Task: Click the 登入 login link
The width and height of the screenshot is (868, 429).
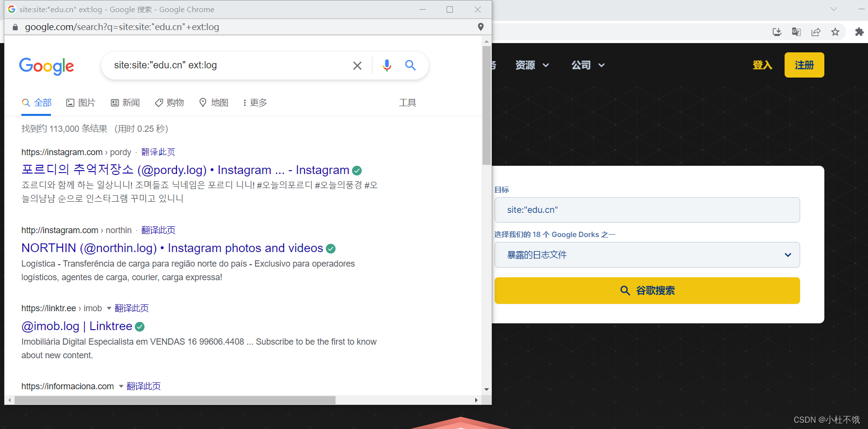Action: (x=762, y=65)
